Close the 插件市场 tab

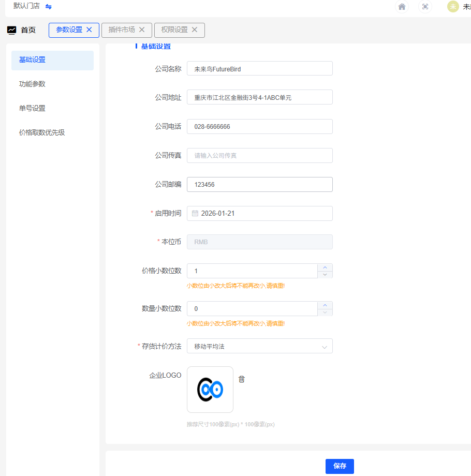tap(142, 30)
